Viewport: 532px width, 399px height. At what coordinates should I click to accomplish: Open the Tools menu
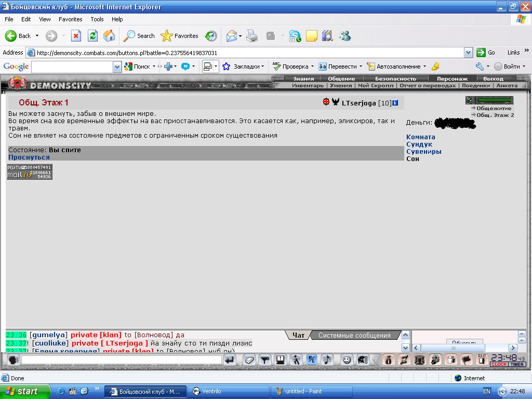coord(97,19)
